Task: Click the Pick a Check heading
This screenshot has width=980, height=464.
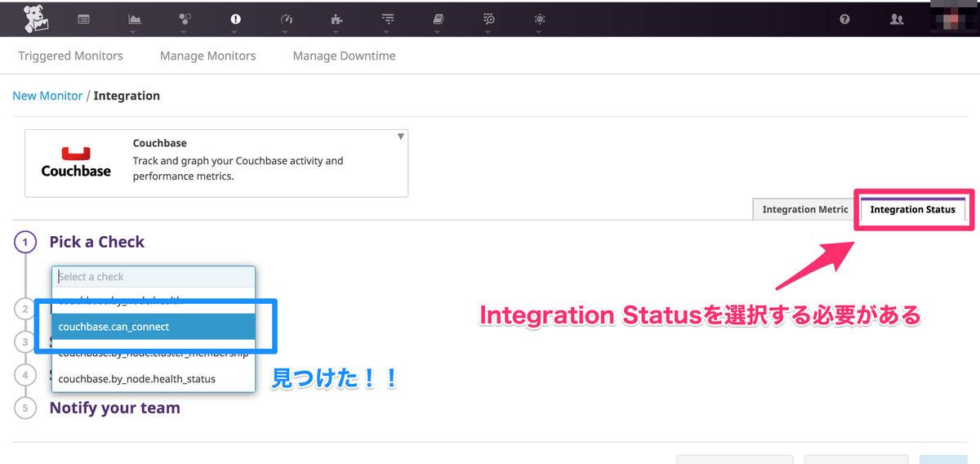Action: [x=96, y=242]
